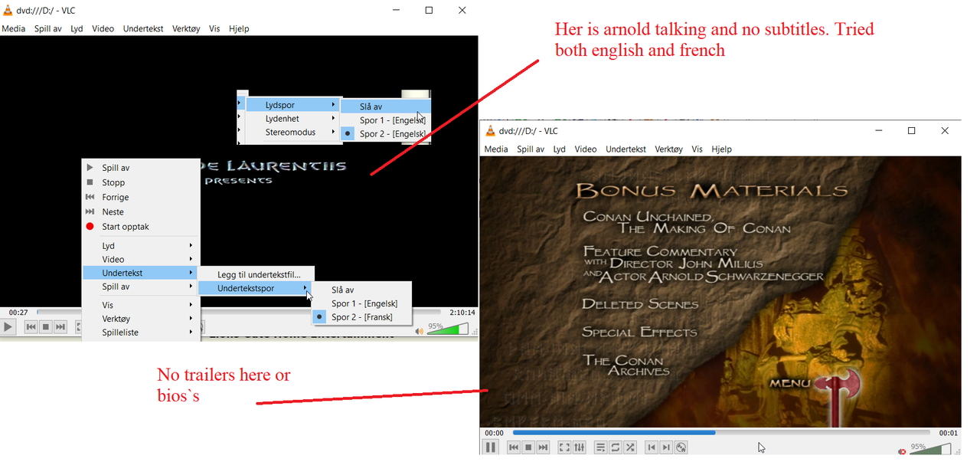980x462 pixels.
Task: Click previous chapter button in right VLC window
Action: 514,447
